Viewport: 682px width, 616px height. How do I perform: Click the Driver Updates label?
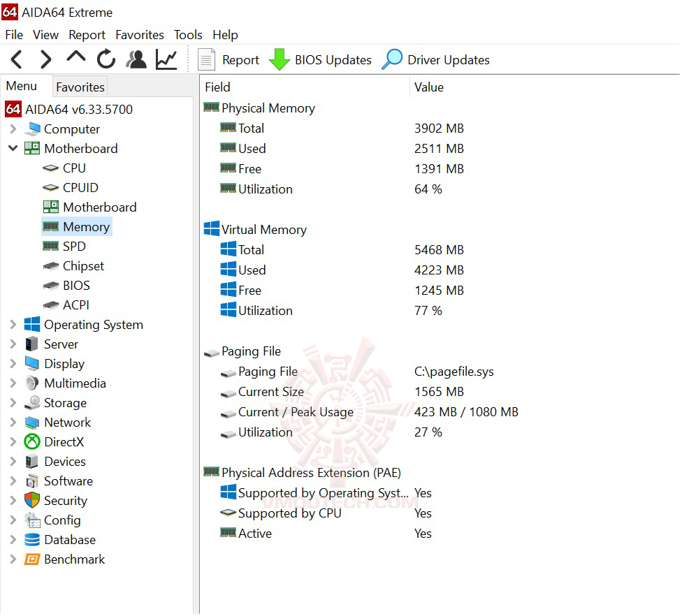[x=449, y=60]
